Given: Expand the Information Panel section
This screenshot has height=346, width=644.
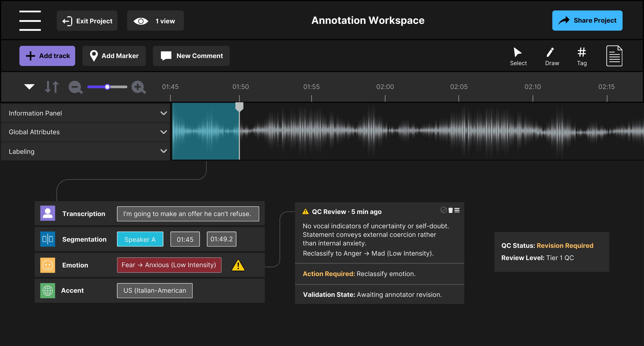Looking at the screenshot, I should [x=163, y=113].
